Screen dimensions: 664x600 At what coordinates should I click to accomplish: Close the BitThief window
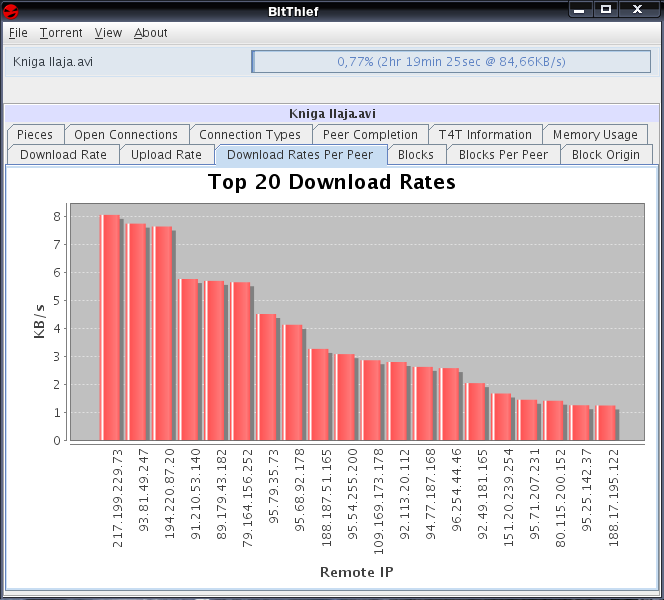[637, 9]
